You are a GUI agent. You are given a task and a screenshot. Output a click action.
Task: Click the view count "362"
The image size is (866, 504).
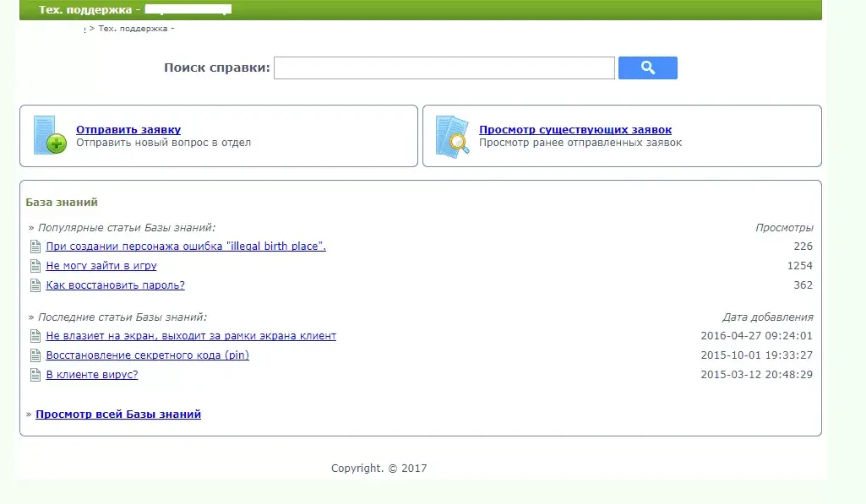(803, 285)
